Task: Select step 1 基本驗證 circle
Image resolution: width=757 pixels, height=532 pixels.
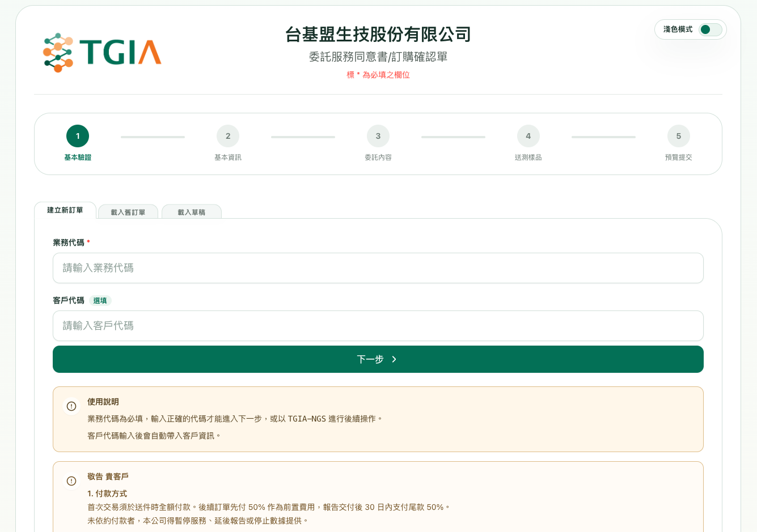Action: tap(78, 136)
